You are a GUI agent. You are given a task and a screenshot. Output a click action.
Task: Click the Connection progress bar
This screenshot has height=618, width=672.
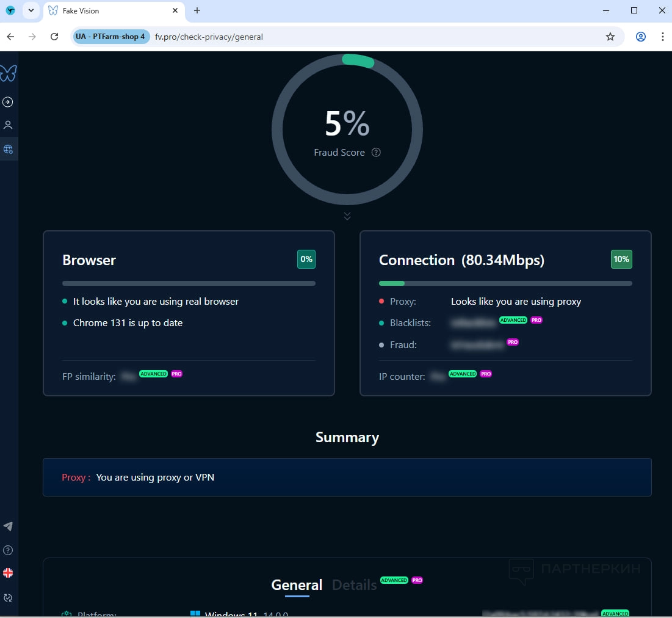[505, 283]
